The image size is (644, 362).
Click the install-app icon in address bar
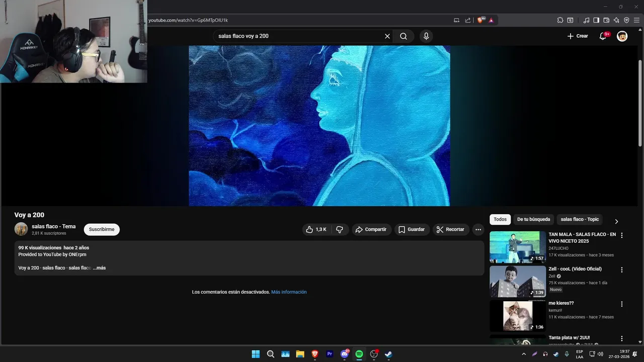(x=457, y=21)
